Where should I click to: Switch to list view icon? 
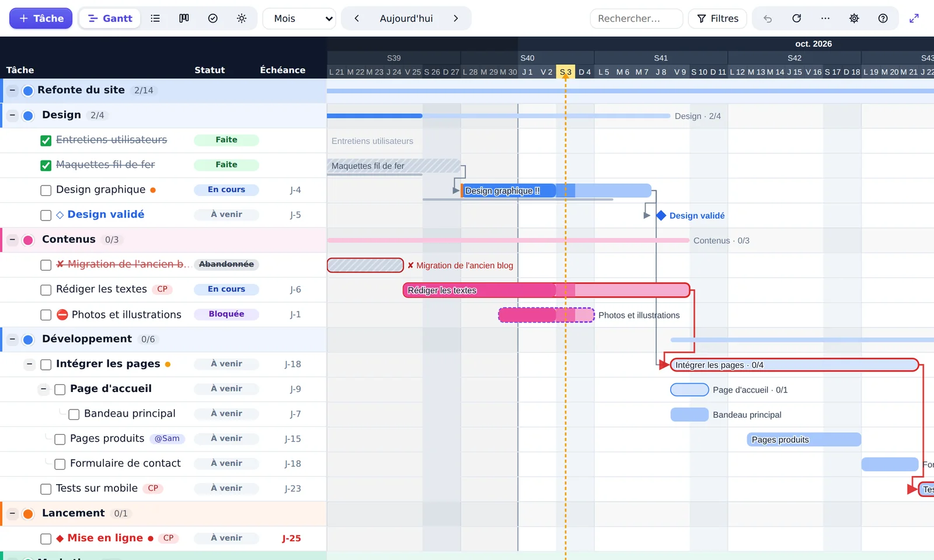coord(155,19)
